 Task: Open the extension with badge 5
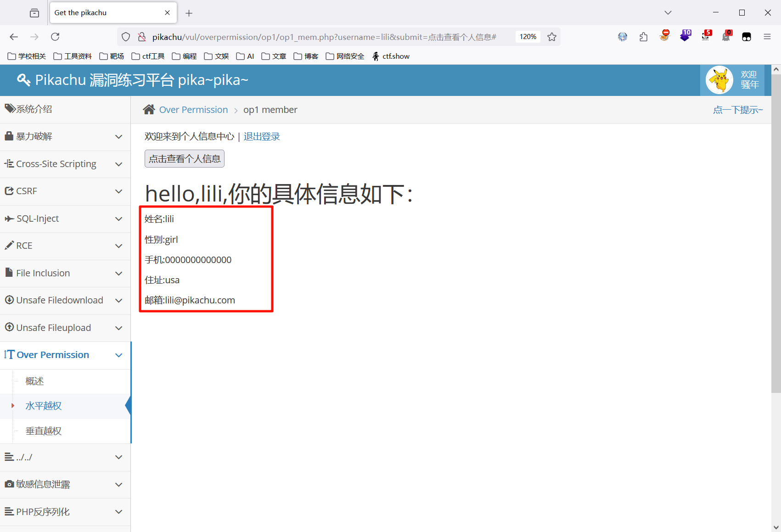(706, 36)
